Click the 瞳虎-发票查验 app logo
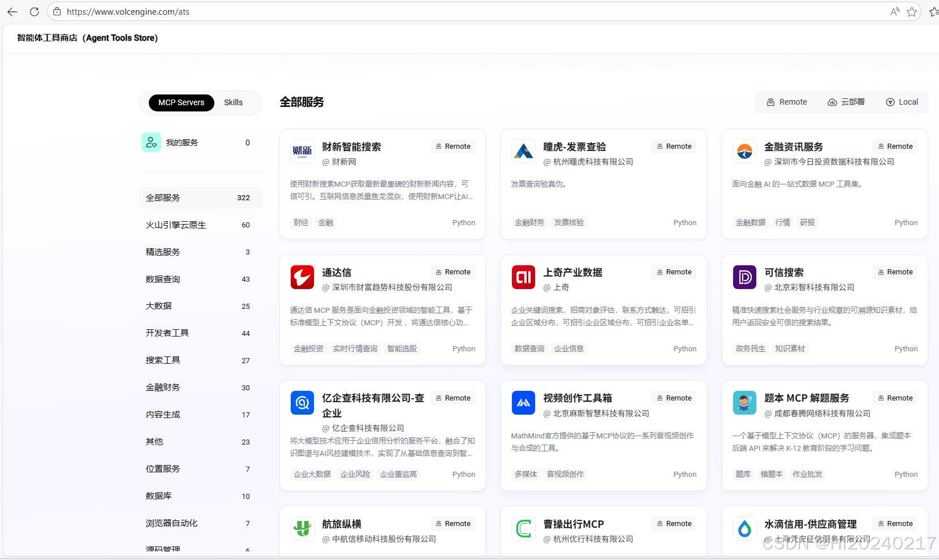 (x=523, y=152)
